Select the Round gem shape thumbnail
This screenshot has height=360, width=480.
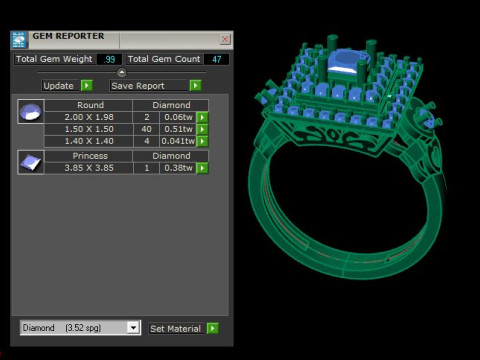pyautogui.click(x=31, y=112)
